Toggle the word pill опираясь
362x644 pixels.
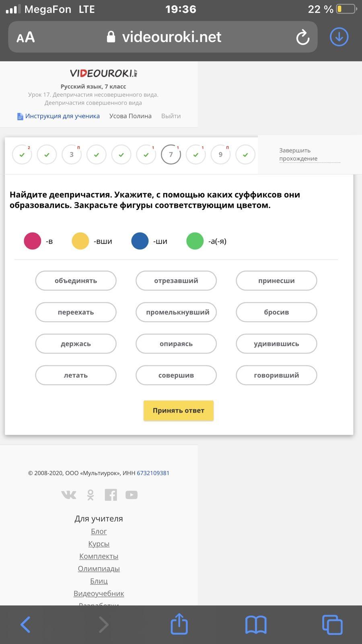click(176, 344)
